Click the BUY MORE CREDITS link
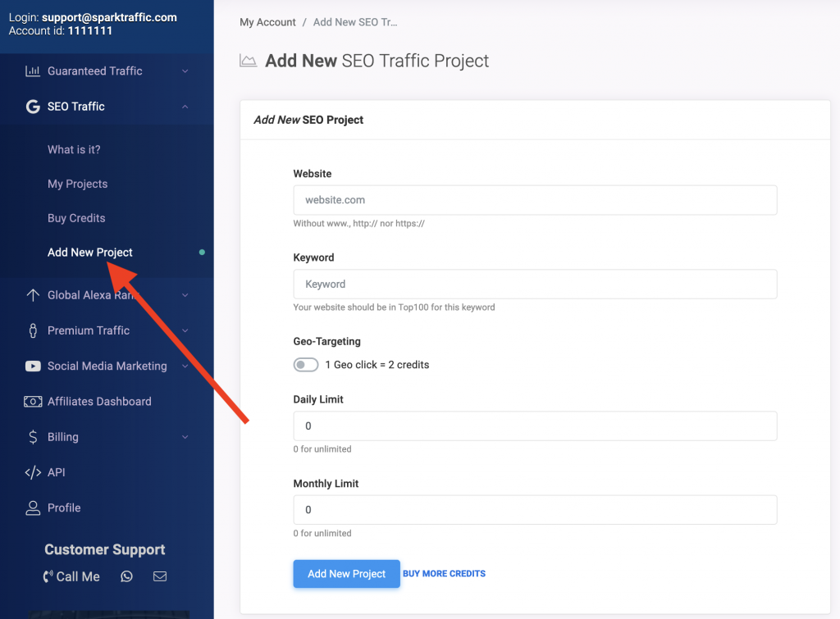The height and width of the screenshot is (619, 840). (x=444, y=573)
